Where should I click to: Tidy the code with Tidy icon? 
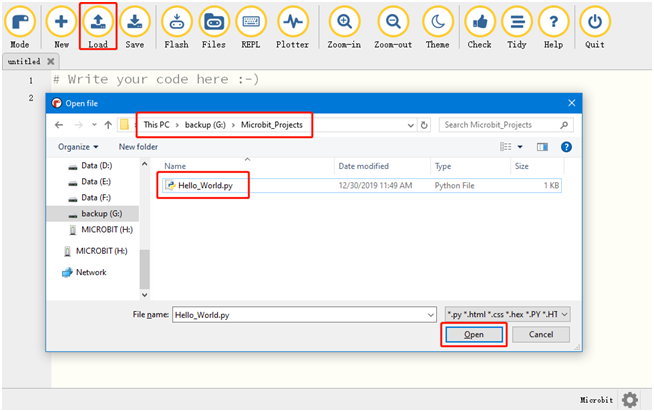(x=516, y=22)
